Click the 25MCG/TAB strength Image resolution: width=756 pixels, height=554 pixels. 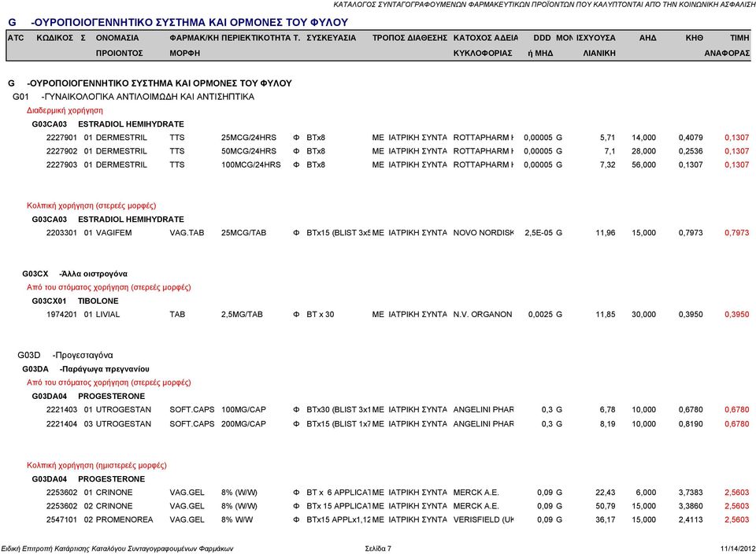tap(244, 233)
